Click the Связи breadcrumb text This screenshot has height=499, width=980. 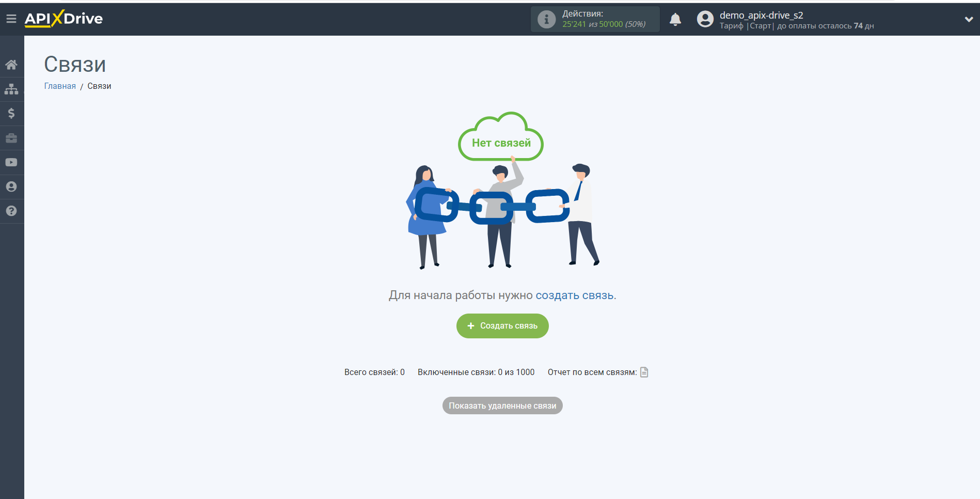point(99,86)
